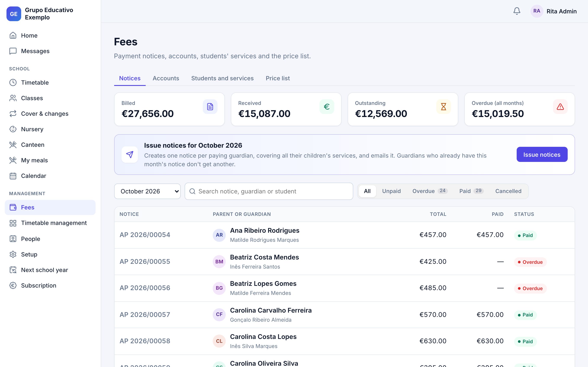Open notifications bell icon

[517, 11]
